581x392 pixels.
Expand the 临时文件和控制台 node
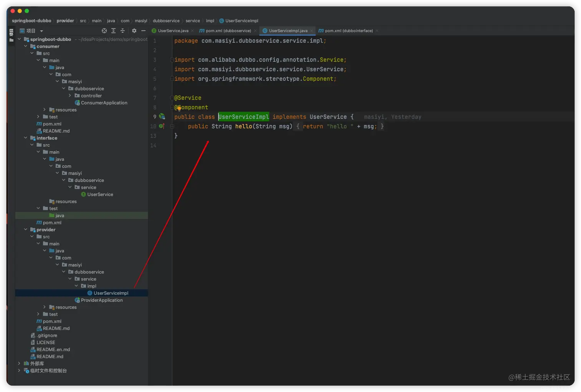[19, 370]
